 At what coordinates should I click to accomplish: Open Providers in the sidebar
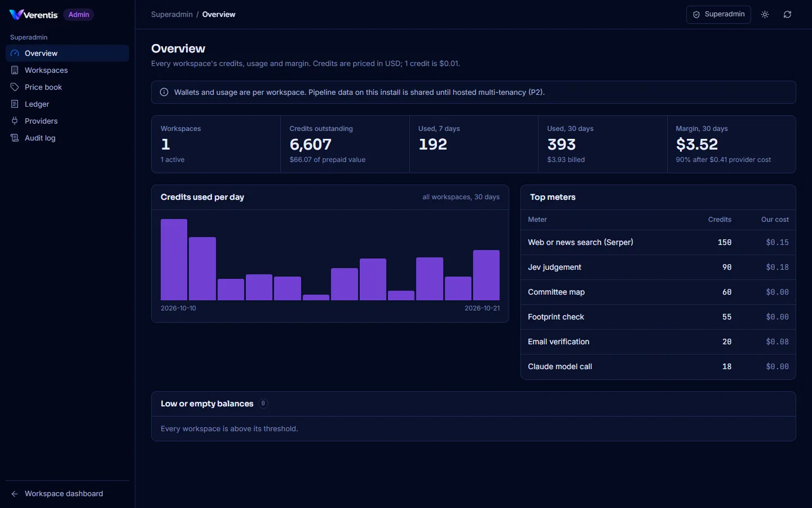[67, 121]
